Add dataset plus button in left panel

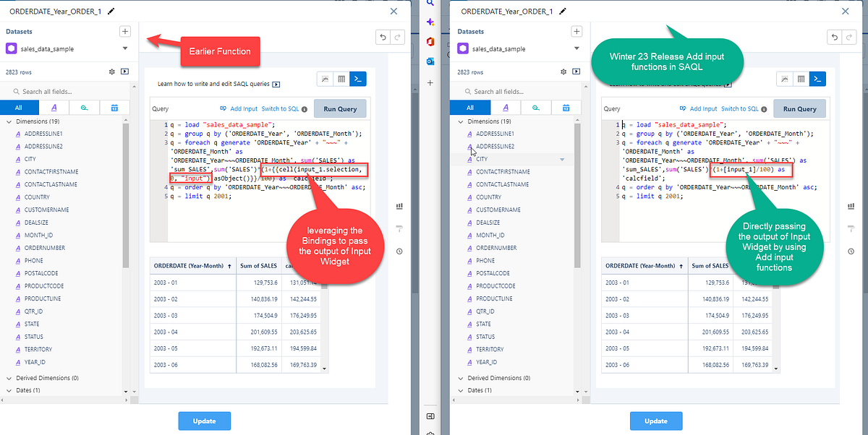124,32
